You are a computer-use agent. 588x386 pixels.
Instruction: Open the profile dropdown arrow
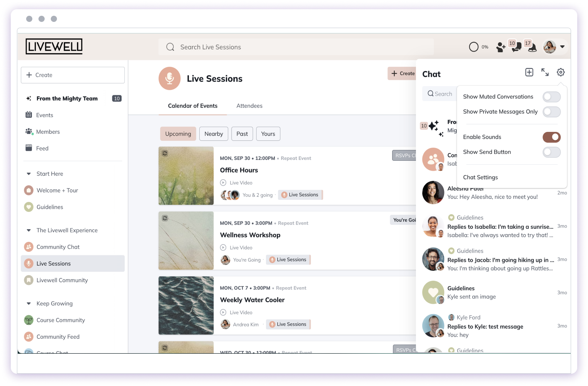tap(562, 47)
